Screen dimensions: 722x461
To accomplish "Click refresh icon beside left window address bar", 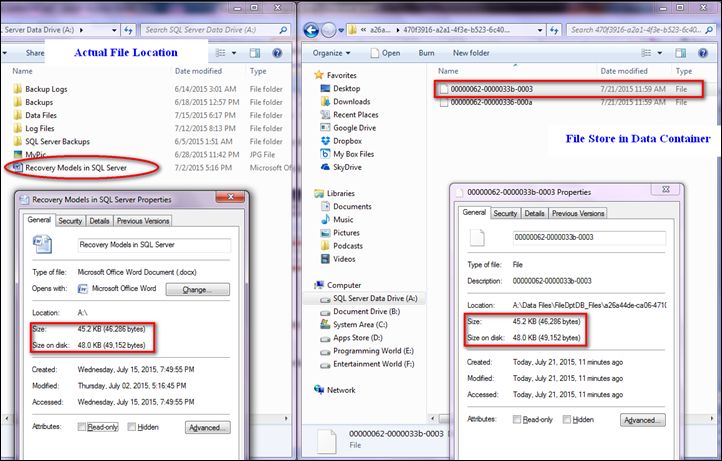I will [x=128, y=30].
